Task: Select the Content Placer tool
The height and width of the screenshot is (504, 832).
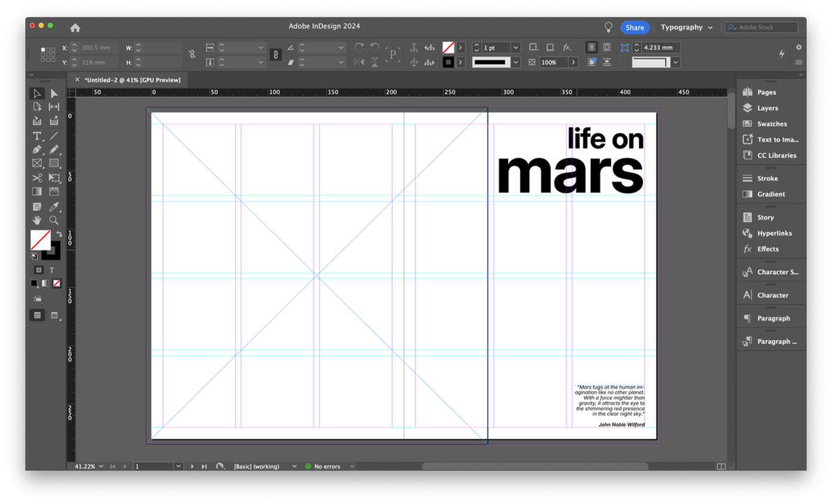Action: [54, 121]
